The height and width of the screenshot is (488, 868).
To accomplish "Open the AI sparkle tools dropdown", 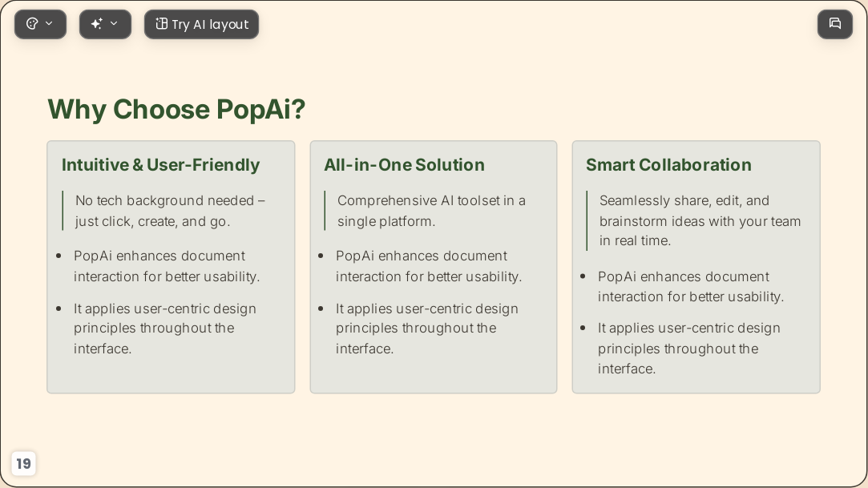I will (105, 24).
